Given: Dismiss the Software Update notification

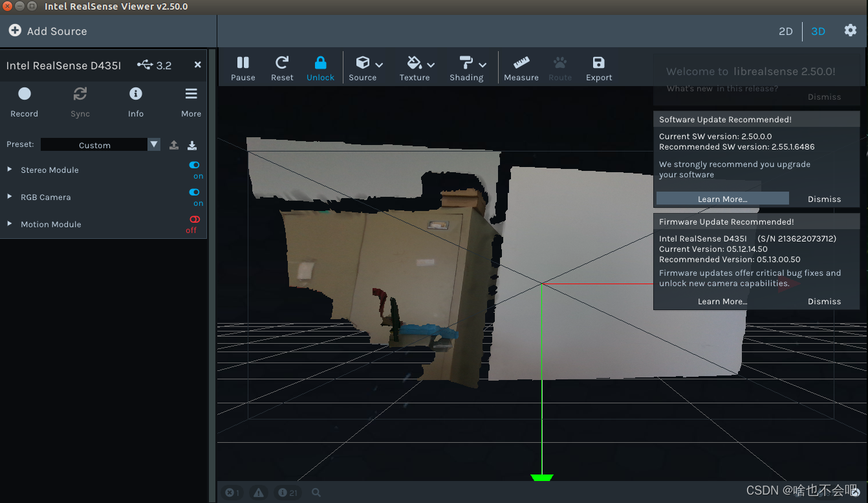Looking at the screenshot, I should (824, 199).
